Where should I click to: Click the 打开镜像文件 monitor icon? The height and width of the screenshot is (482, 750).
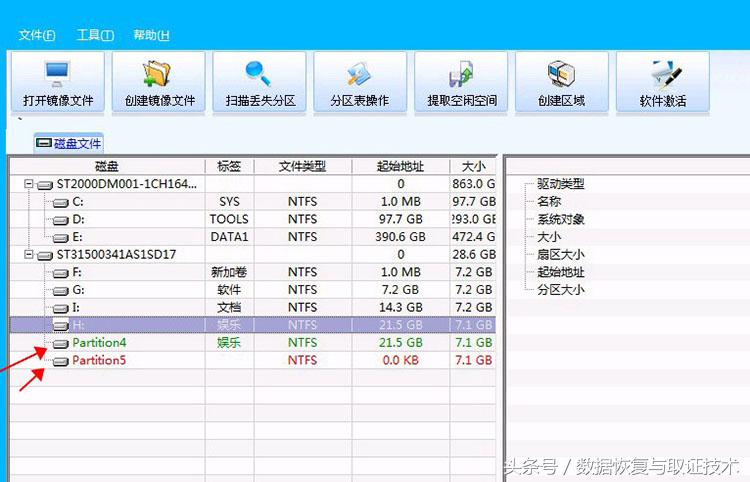(x=57, y=74)
